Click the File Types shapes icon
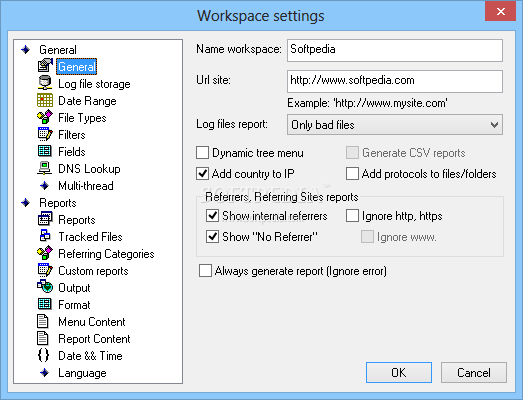 tap(45, 117)
